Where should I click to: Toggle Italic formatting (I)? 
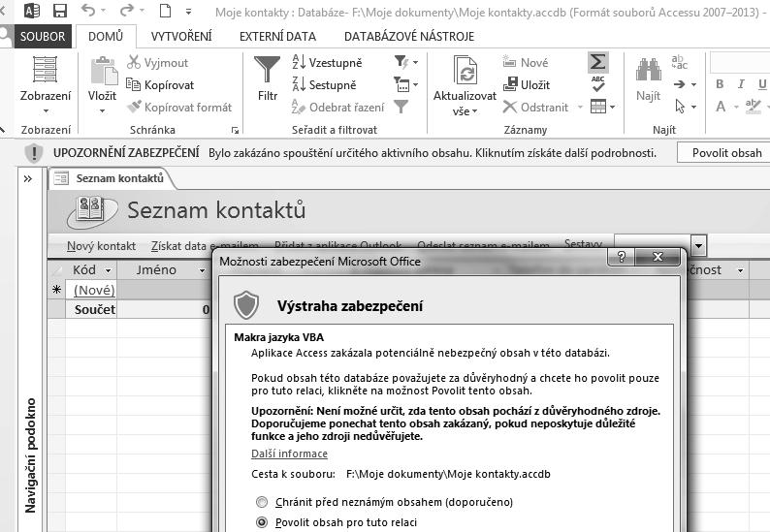point(741,84)
